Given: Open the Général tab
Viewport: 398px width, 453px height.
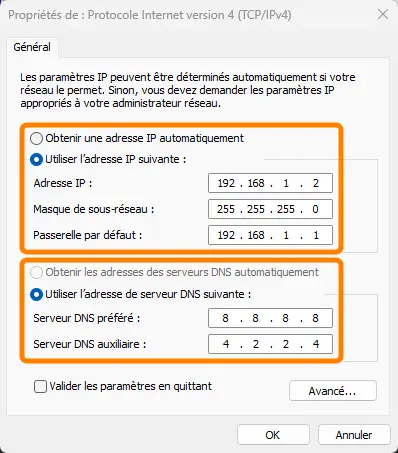Looking at the screenshot, I should 32,47.
